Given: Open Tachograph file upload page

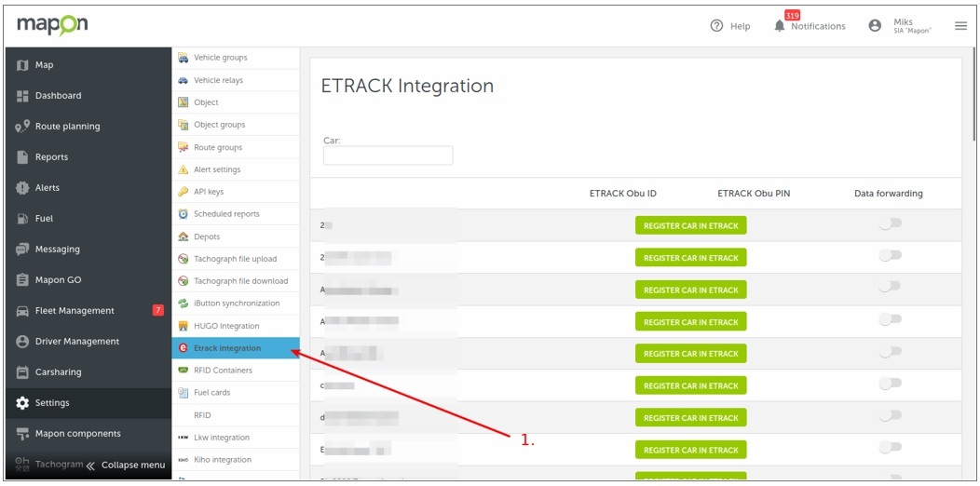Looking at the screenshot, I should [x=236, y=259].
